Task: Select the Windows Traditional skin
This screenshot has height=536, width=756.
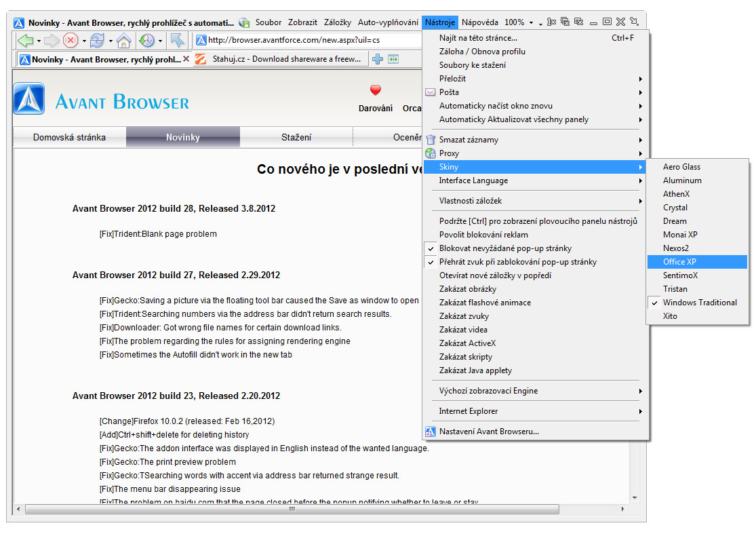Action: [x=698, y=303]
